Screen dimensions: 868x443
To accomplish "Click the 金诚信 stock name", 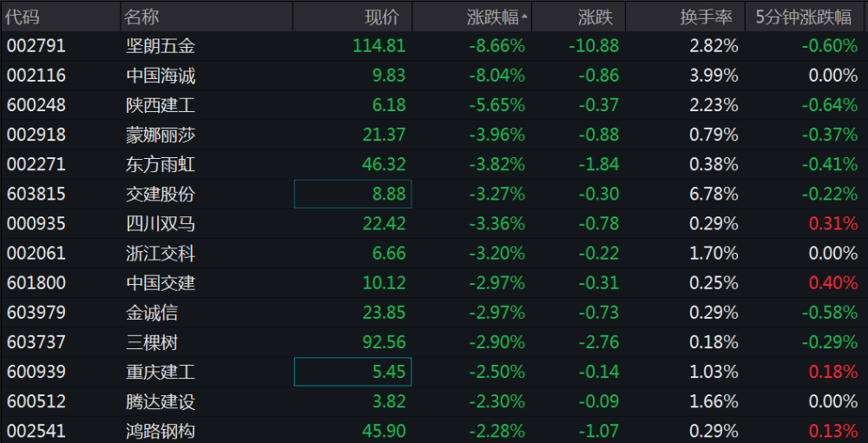I will [x=152, y=312].
